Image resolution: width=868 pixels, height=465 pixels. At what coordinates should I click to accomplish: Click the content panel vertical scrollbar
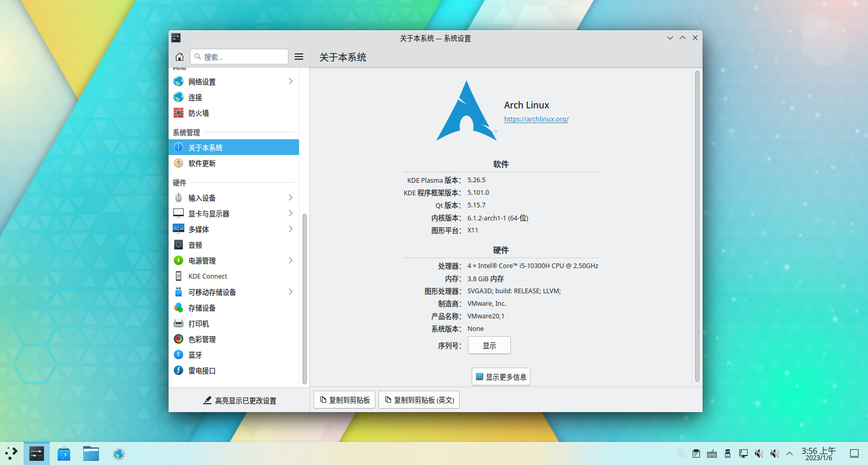697,226
